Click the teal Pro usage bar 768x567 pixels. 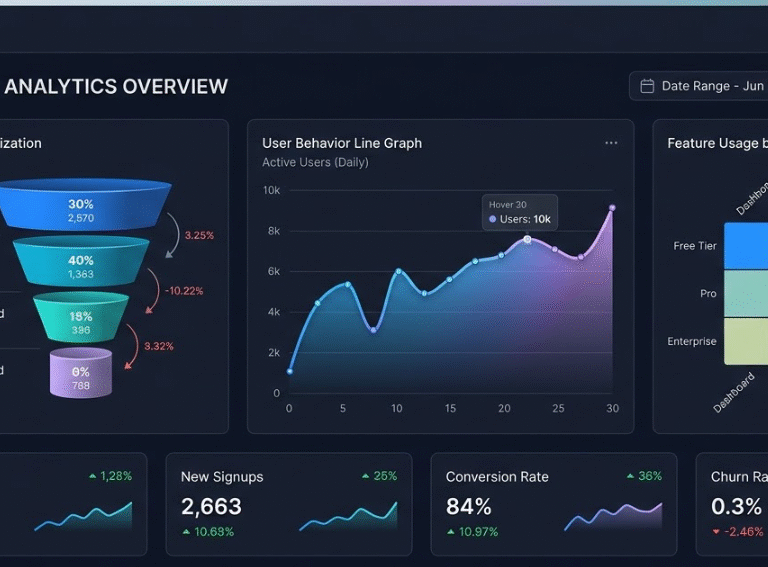tap(745, 294)
